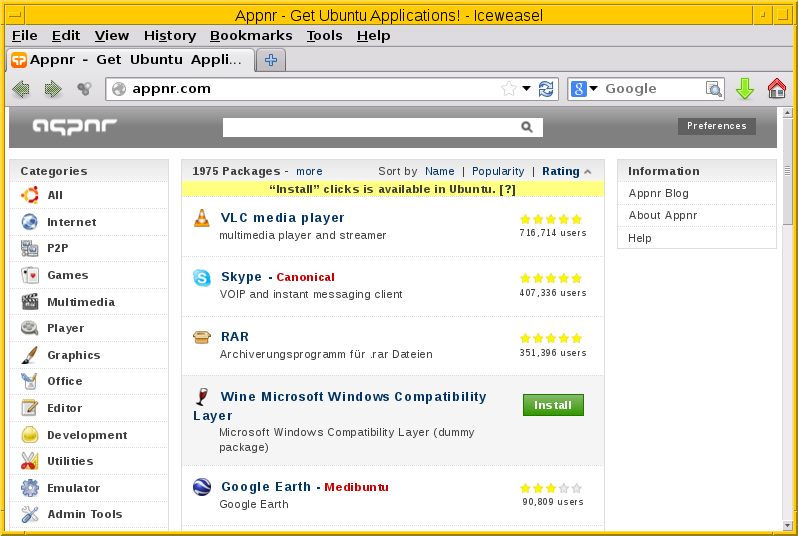The width and height of the screenshot is (798, 536).
Task: Click the Skype app icon
Action: click(x=202, y=278)
